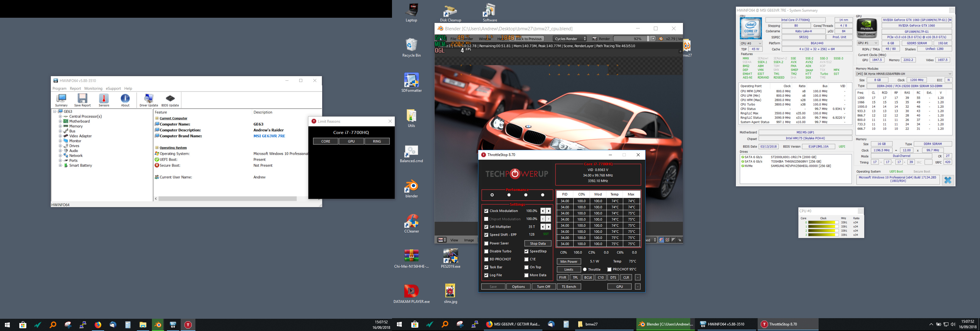
Task: Open Sensors in HWiNFO64 toolbar
Action: tap(104, 100)
